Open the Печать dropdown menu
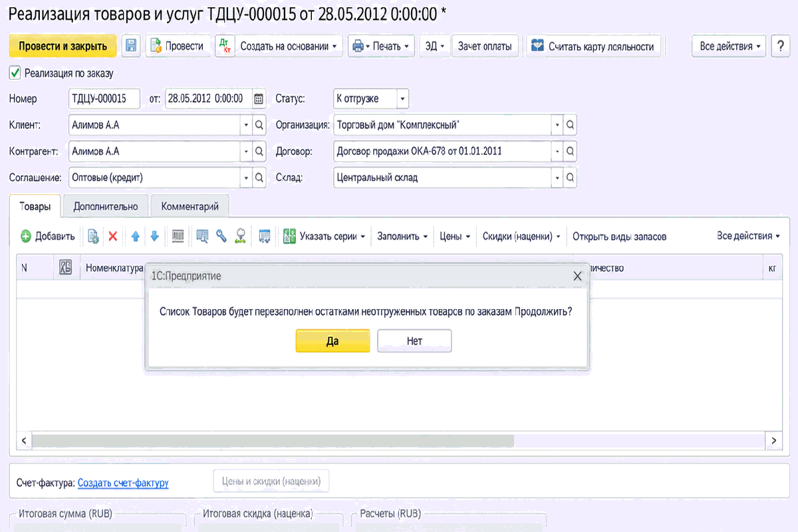The image size is (798, 532). coord(381,46)
